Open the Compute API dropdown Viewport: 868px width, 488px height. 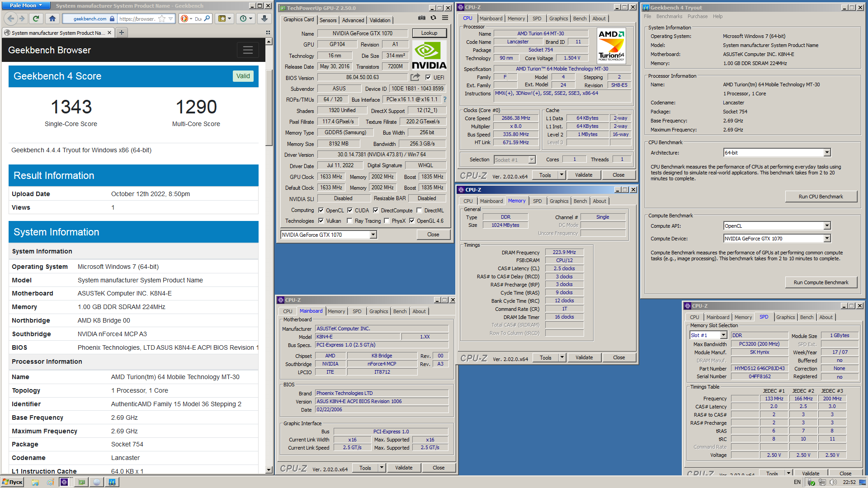(827, 226)
